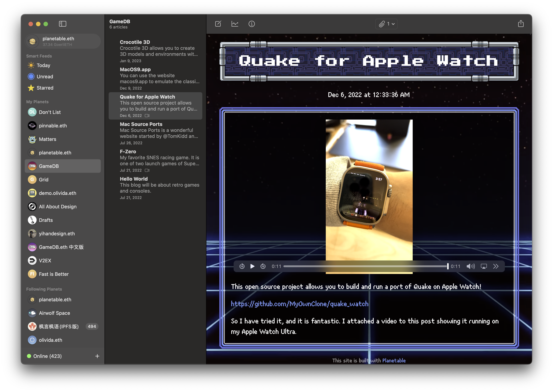Open the analytics chart icon
The width and height of the screenshot is (553, 392).
click(235, 24)
